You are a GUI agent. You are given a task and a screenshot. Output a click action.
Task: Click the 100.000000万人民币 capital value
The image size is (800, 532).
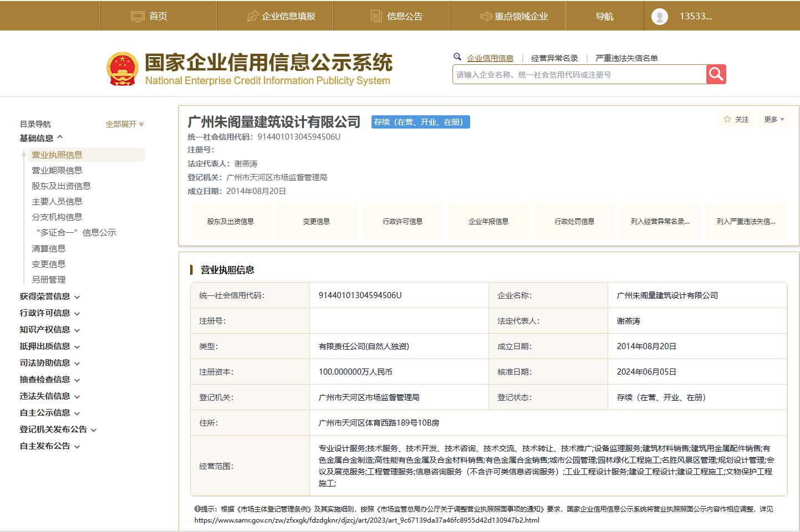[x=355, y=372]
